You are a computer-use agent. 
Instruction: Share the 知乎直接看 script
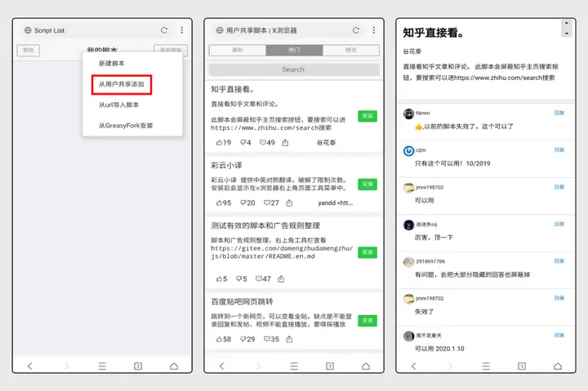[285, 143]
